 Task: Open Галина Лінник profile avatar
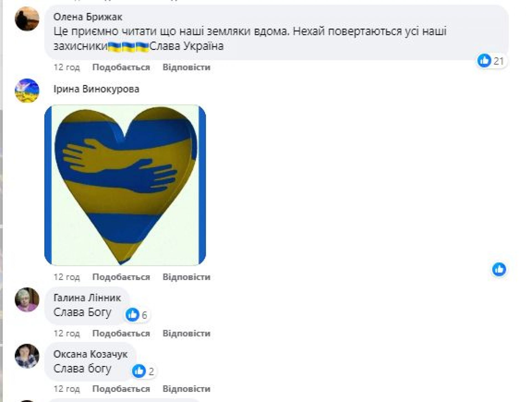point(27,300)
